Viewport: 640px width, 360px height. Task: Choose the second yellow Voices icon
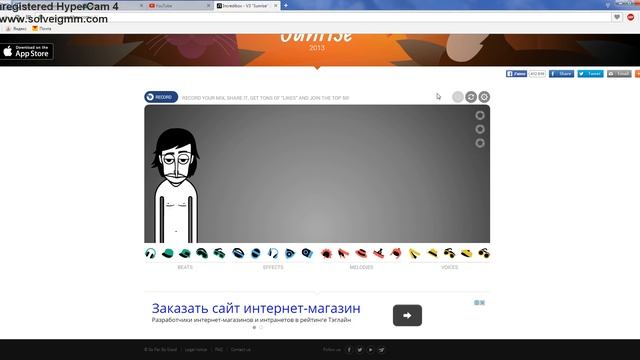(x=432, y=253)
